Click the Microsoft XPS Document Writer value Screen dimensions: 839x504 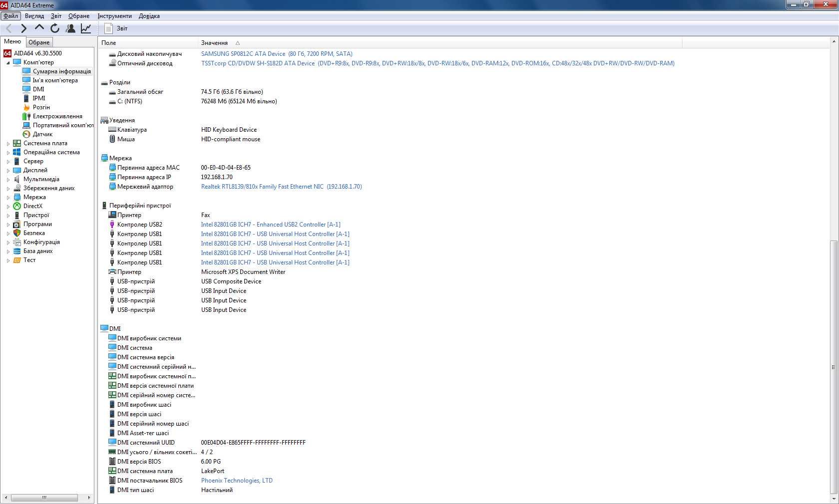coord(243,272)
